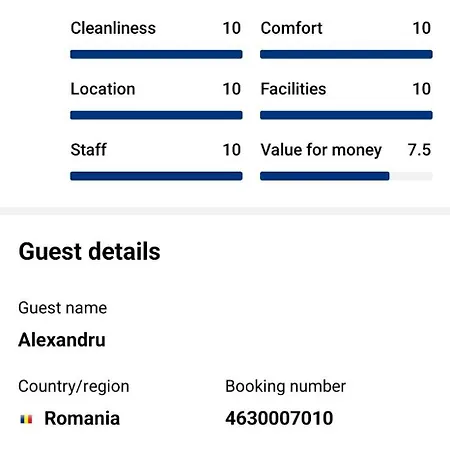Image resolution: width=450 pixels, height=450 pixels.
Task: Click the Comfort rating bar
Action: click(x=346, y=54)
